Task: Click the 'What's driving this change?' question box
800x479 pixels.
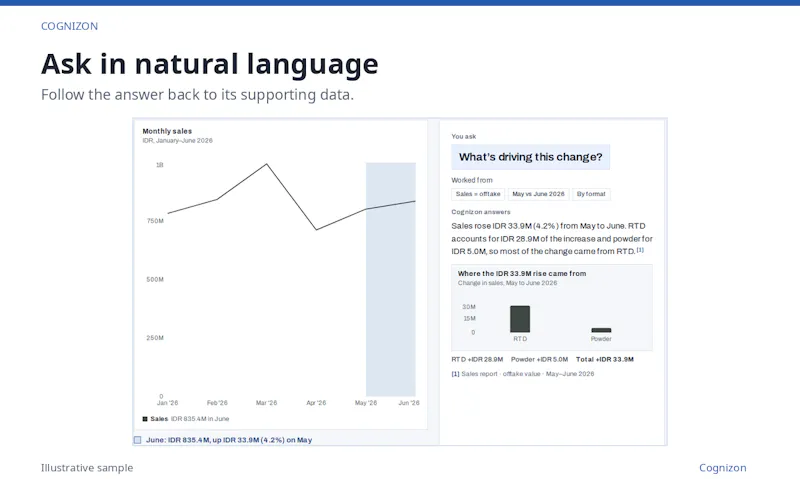Action: [531, 157]
